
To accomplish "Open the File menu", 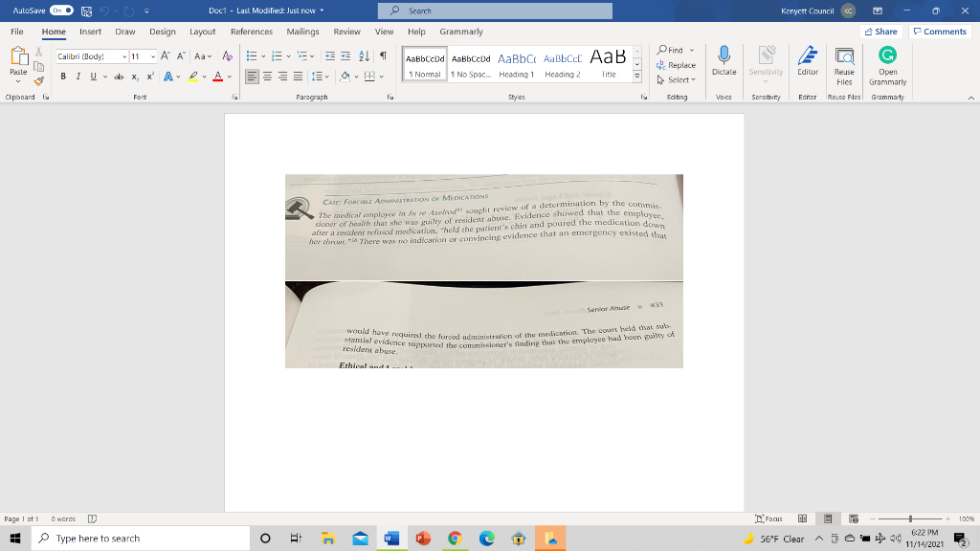I will (x=17, y=32).
